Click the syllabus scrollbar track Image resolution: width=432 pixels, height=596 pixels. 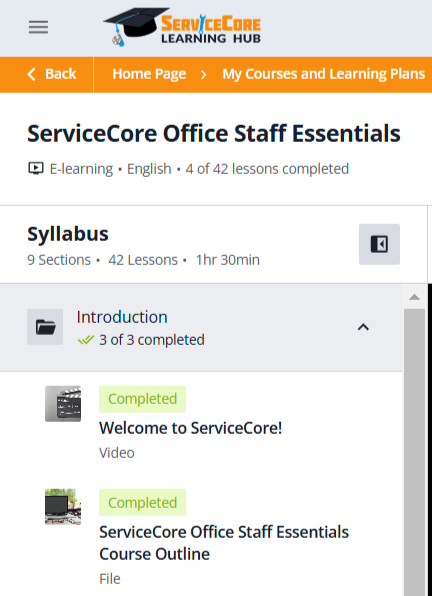[x=415, y=452]
